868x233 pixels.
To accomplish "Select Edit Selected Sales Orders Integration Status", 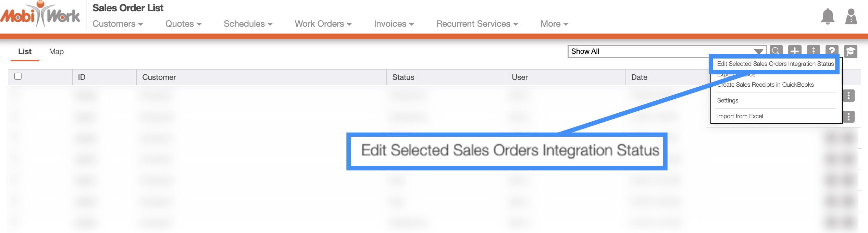I will click(x=775, y=64).
